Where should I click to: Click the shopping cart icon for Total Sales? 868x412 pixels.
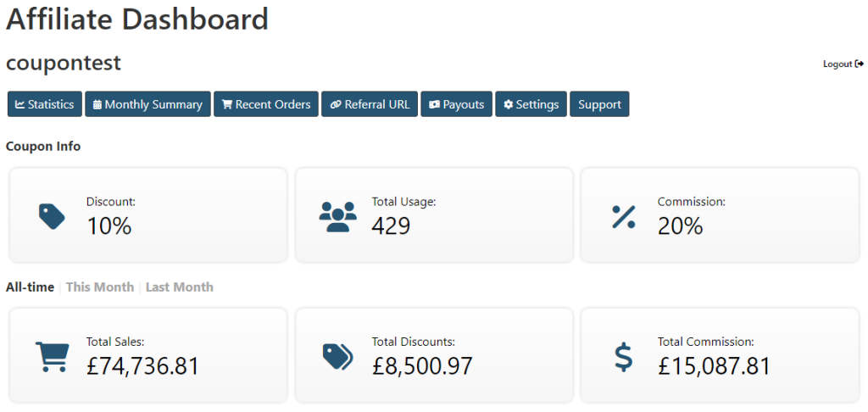coord(52,357)
